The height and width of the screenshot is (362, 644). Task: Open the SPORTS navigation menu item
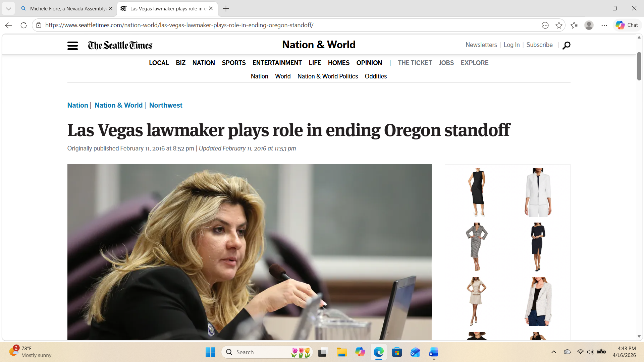(233, 63)
